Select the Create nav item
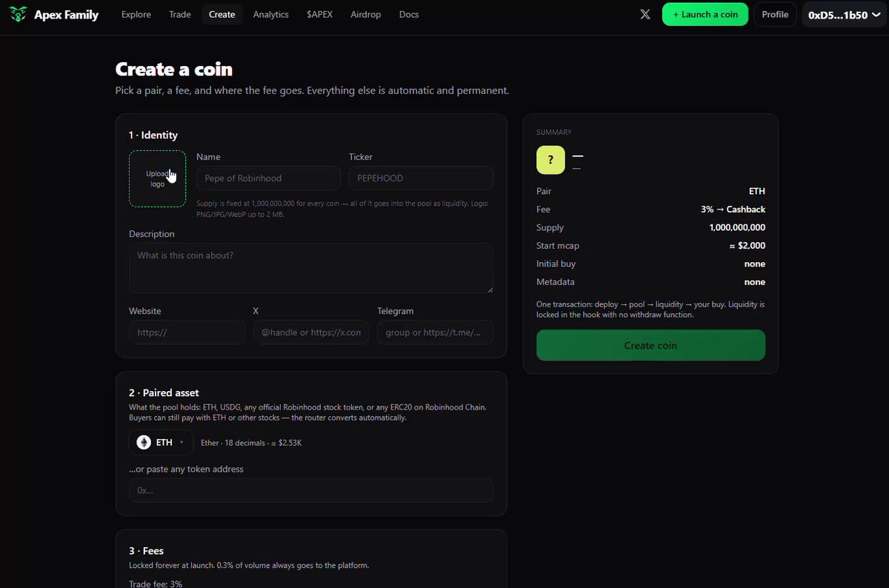Image resolution: width=889 pixels, height=588 pixels. tap(222, 14)
